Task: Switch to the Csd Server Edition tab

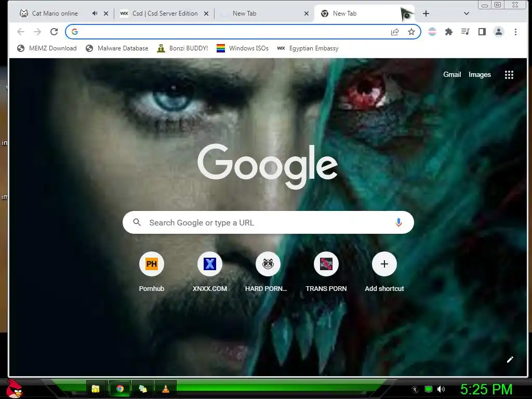Action: pos(165,14)
